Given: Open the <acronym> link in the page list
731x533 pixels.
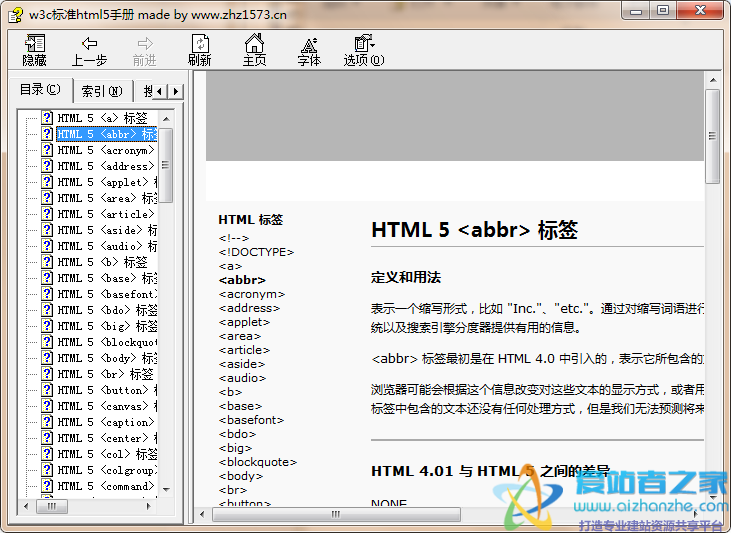Looking at the screenshot, I should [252, 294].
